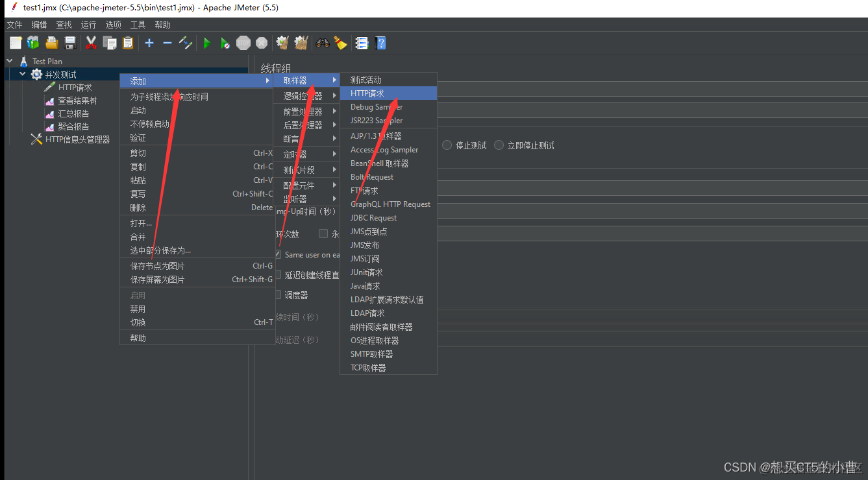Click the Toggle enable/disable arrows icon
Image resolution: width=868 pixels, height=480 pixels.
(x=186, y=43)
